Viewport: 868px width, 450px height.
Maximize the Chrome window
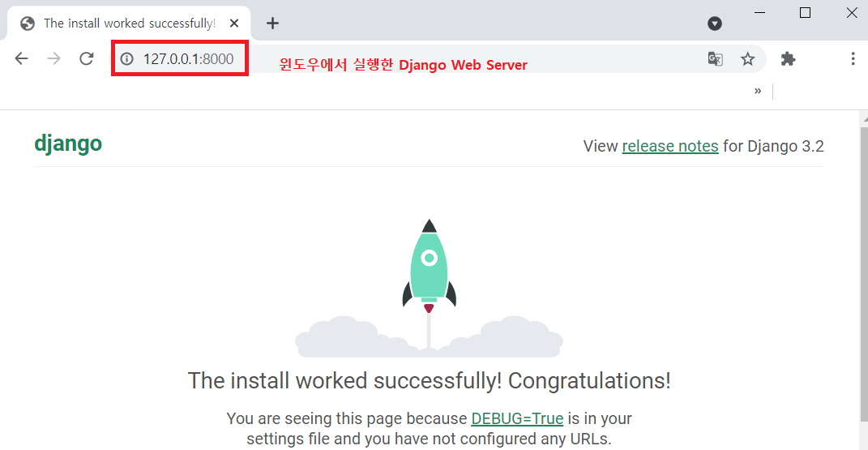(806, 13)
